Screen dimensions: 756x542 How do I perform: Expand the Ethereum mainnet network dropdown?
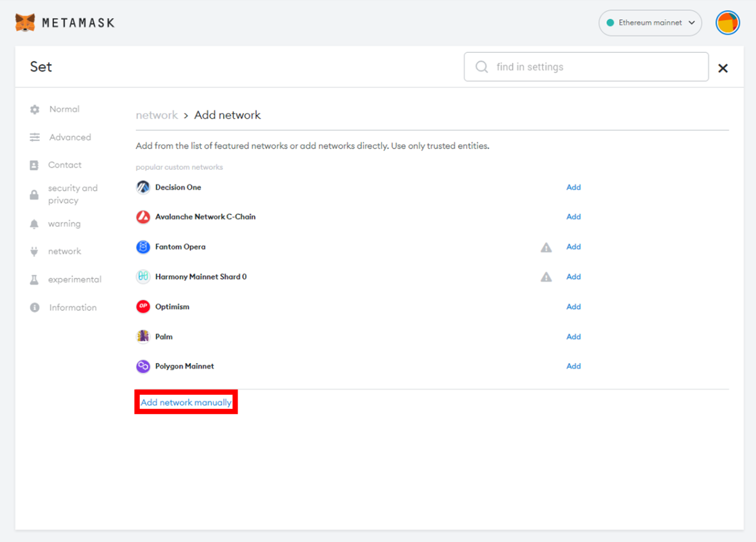(x=650, y=23)
